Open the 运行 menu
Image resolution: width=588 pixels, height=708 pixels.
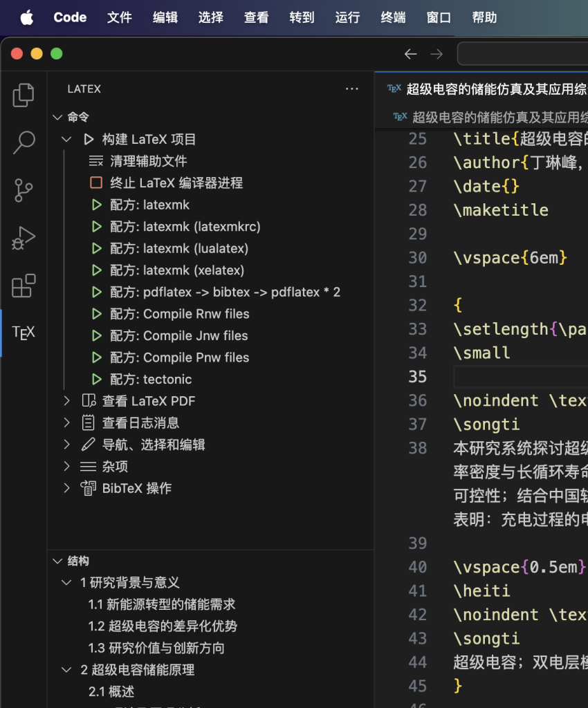click(348, 17)
